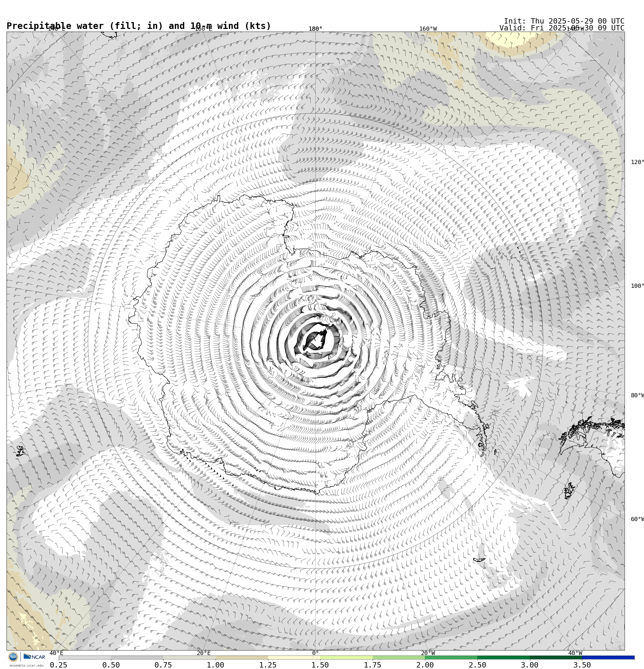Screen dimensions: 644x669
Task: Click the NSF logo icon
Action: click(13, 656)
